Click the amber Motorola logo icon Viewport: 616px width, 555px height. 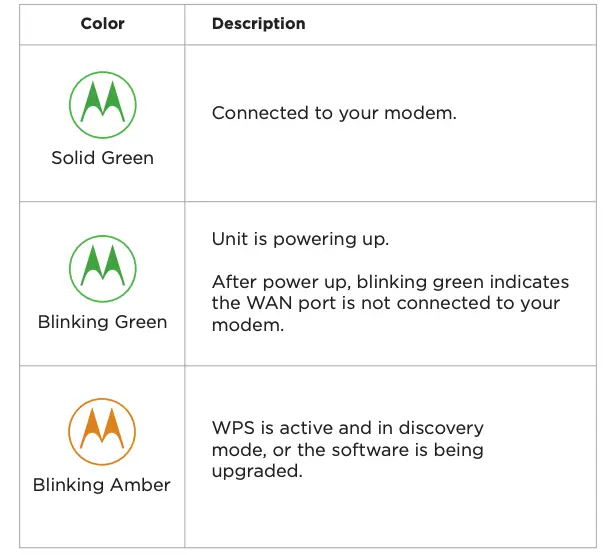[x=102, y=431]
